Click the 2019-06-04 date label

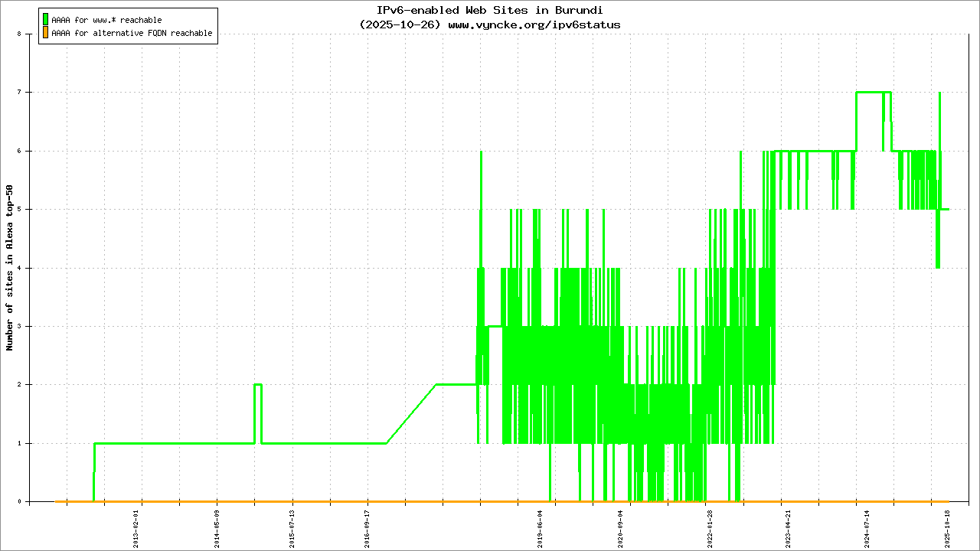point(540,527)
